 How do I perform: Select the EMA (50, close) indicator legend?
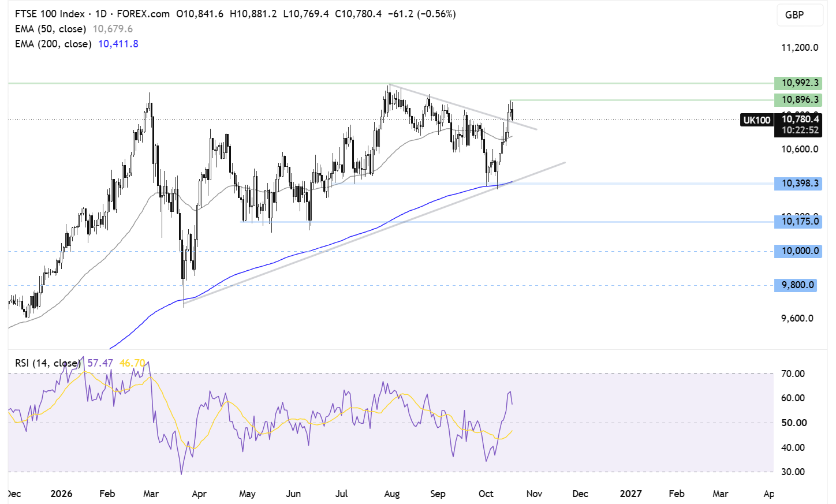point(51,29)
